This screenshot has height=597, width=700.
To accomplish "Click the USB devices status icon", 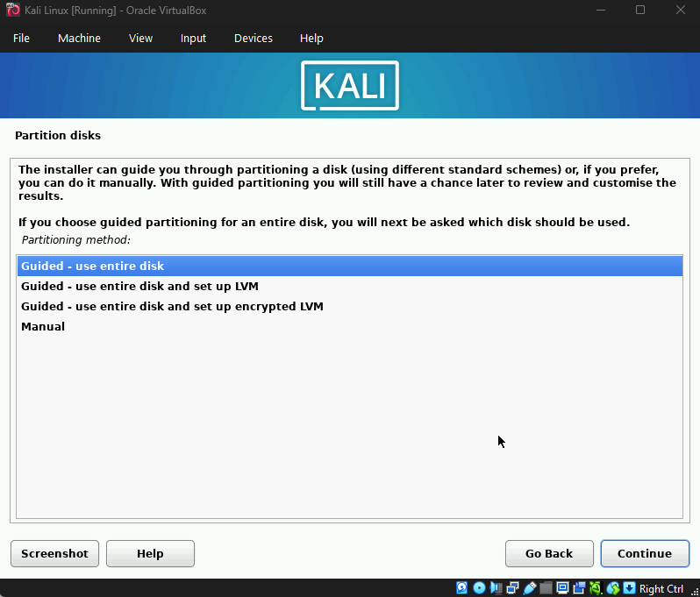I will (529, 588).
